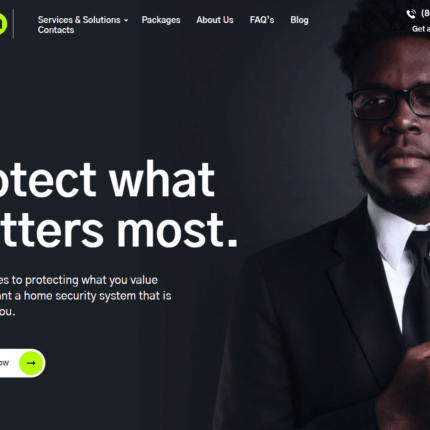
Task: Click the green circular site logo
Action: pyautogui.click(x=3, y=23)
